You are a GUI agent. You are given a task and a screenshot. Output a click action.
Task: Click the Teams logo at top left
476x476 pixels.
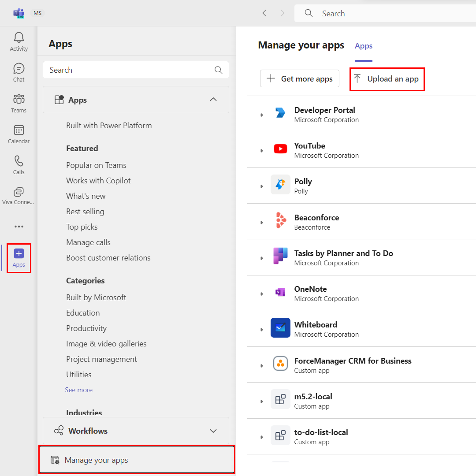pyautogui.click(x=19, y=13)
